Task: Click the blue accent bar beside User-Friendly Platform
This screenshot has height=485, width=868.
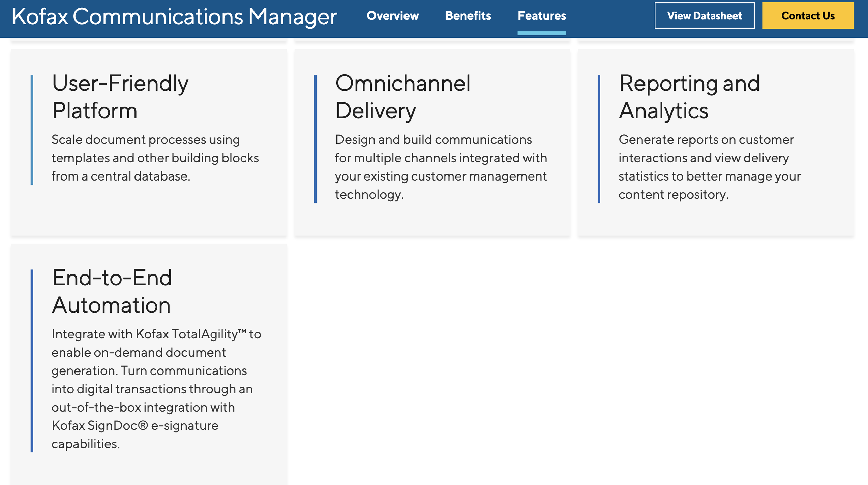Action: tap(32, 130)
